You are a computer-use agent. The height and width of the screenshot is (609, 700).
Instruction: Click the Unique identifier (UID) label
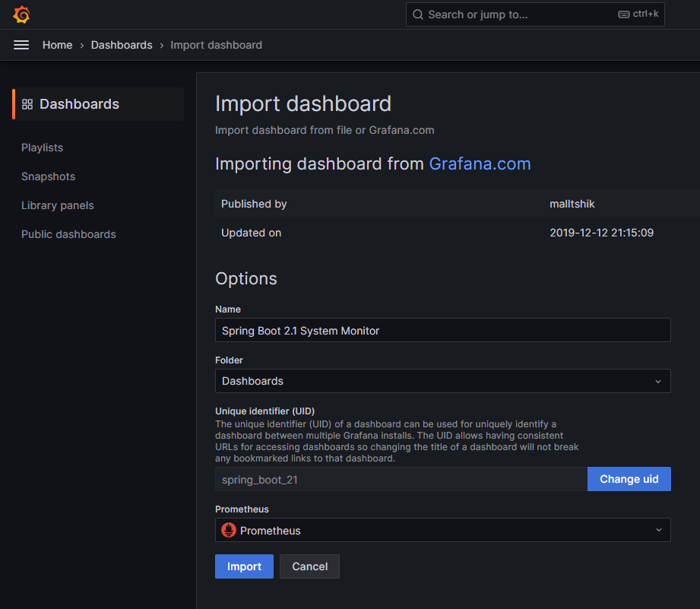pos(264,411)
